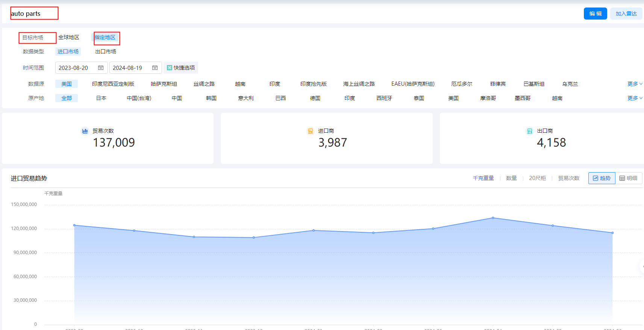Expand more data sources with 更多
Screen dimensions: 644x330
coord(634,84)
